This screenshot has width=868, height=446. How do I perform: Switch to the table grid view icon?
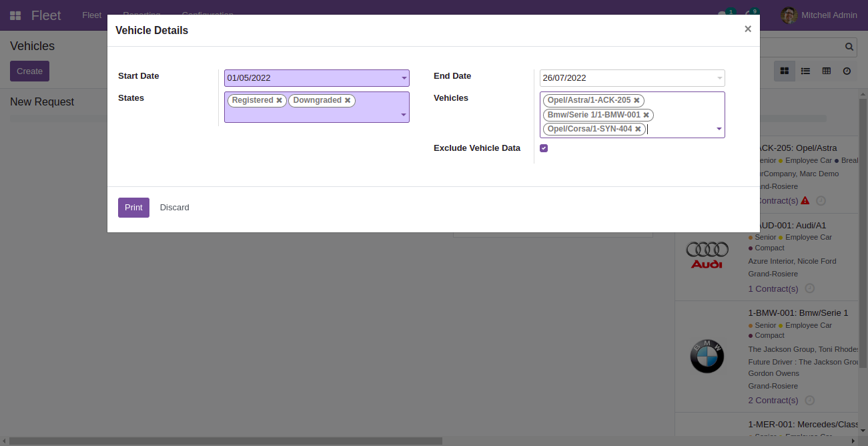coord(826,71)
